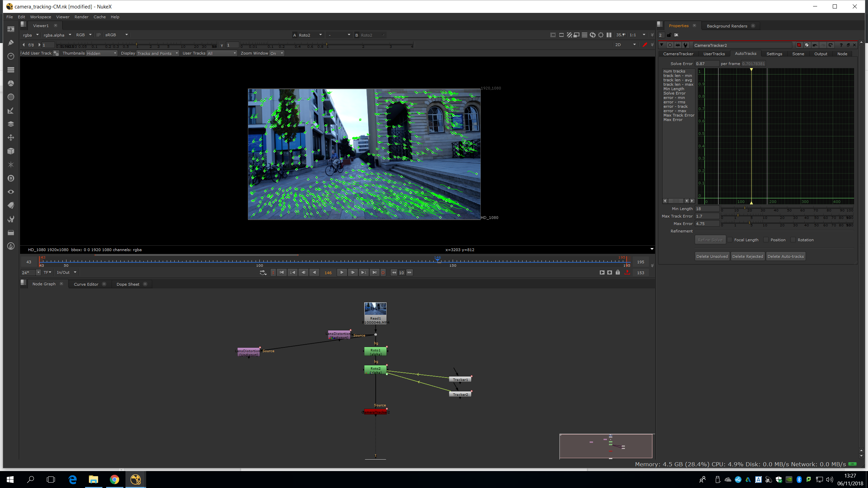Viewport: 868px width, 488px height.
Task: Expand the Thumbnails Hidden dropdown
Action: tap(101, 53)
